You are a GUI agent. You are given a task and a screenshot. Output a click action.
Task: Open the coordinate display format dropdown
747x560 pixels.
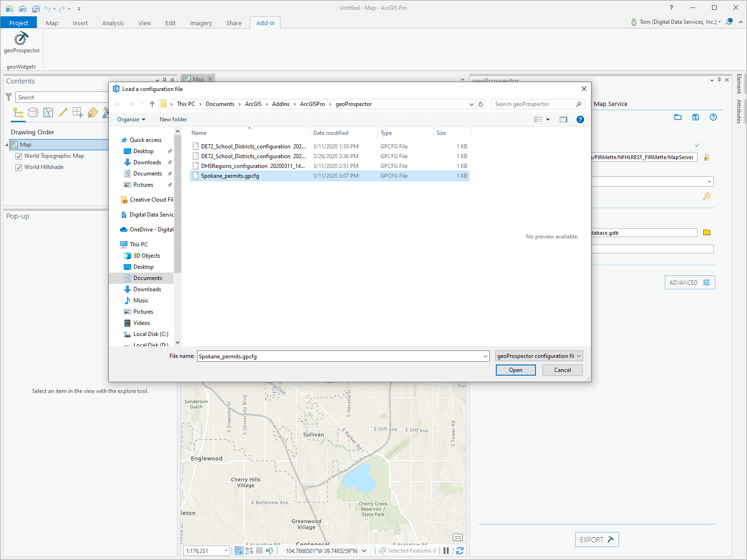coord(364,551)
